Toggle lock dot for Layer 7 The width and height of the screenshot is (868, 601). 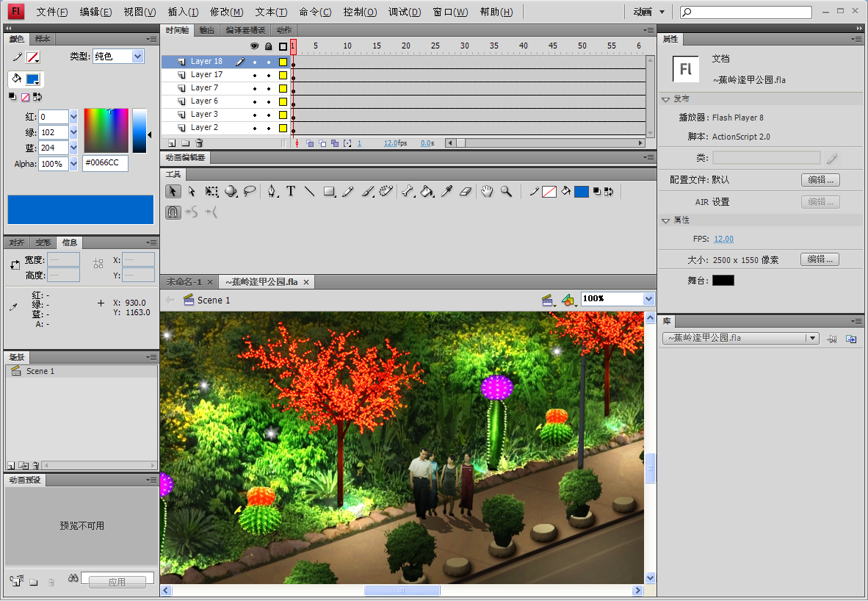269,88
